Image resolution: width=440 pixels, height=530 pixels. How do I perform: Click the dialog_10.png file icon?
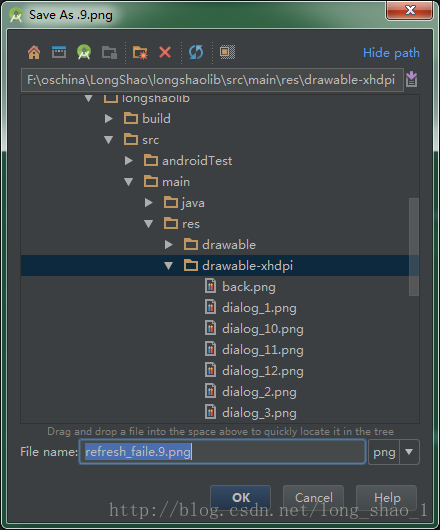coord(211,328)
